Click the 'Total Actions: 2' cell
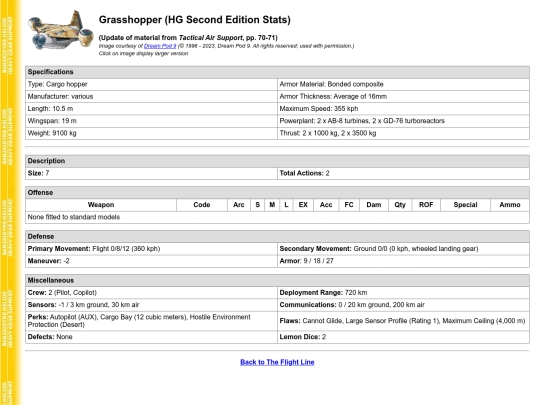The height and width of the screenshot is (405, 540). click(403, 173)
